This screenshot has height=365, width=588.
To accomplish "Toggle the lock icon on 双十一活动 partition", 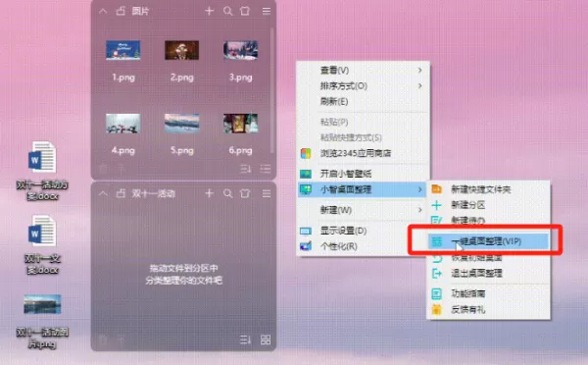I will click(x=121, y=193).
